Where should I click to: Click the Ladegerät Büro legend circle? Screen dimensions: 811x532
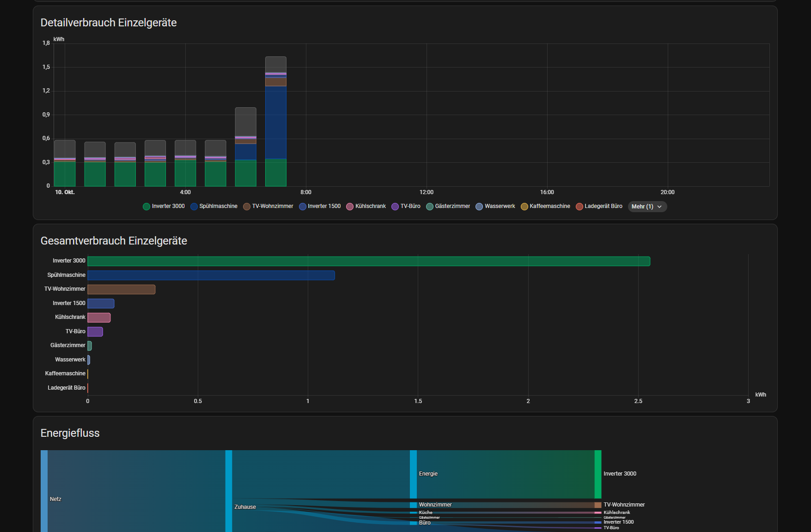579,207
